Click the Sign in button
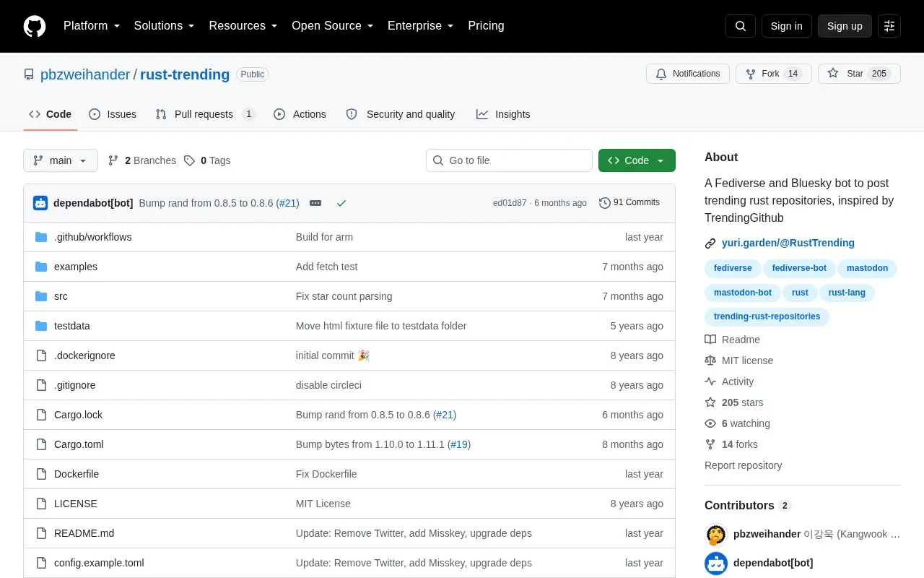The image size is (924, 578). pyautogui.click(x=786, y=26)
